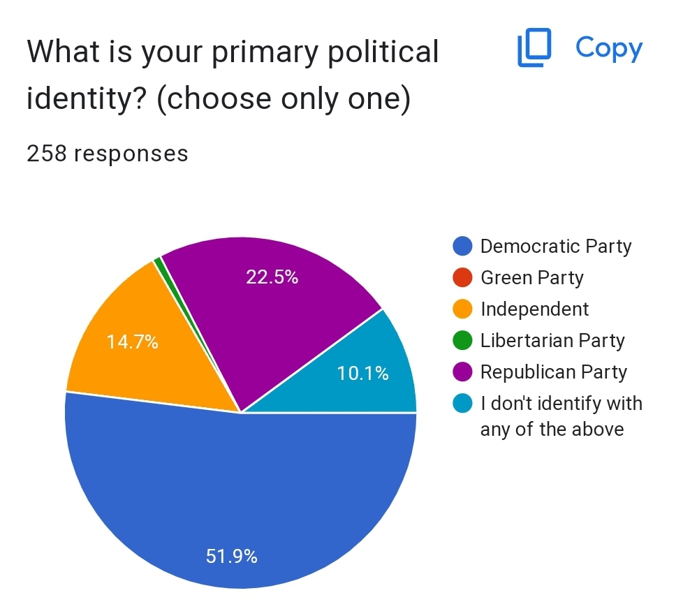
Task: Click "I don't identify with any" legend label
Action: 561,416
